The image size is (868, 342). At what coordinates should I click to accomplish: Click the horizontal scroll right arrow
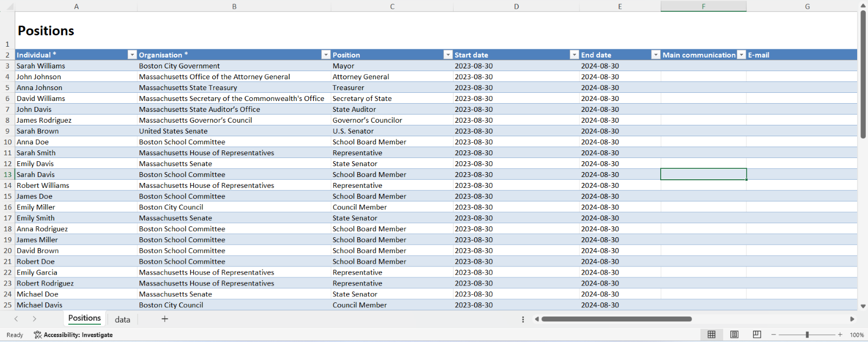point(852,319)
